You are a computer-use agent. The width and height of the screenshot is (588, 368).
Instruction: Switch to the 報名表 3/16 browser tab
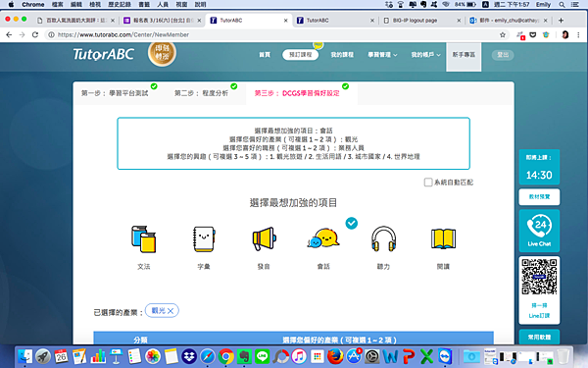coord(163,21)
